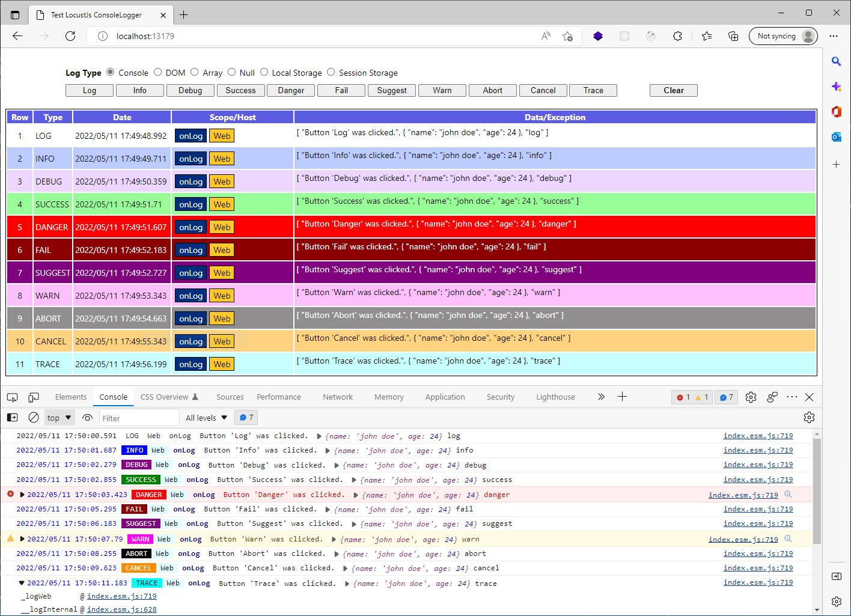Clear the console with the circle-slash icon
This screenshot has width=851, height=616.
pyautogui.click(x=34, y=418)
